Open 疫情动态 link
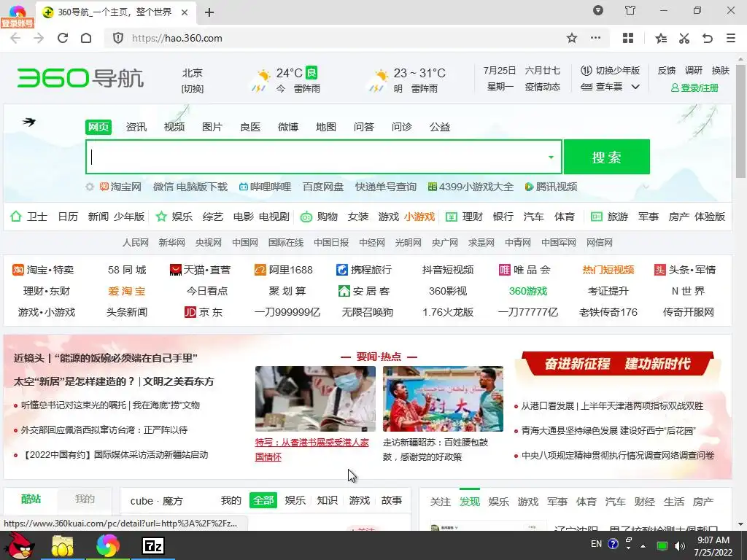 [x=542, y=87]
